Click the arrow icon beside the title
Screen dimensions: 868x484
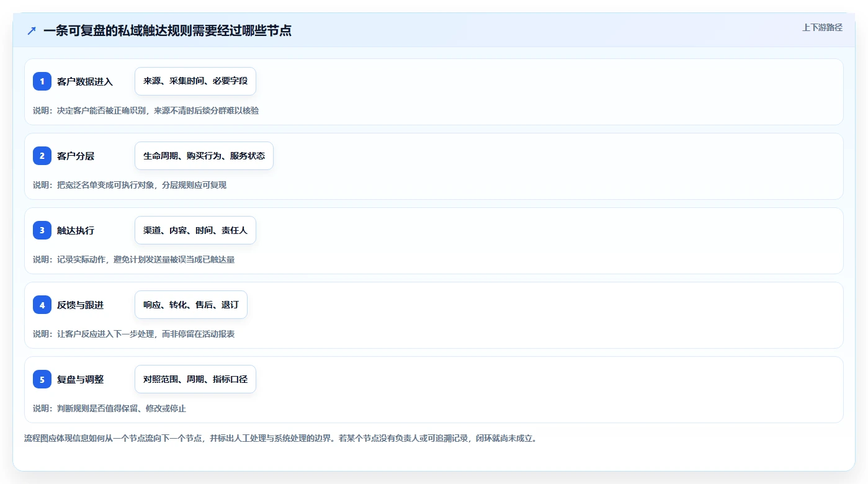32,30
